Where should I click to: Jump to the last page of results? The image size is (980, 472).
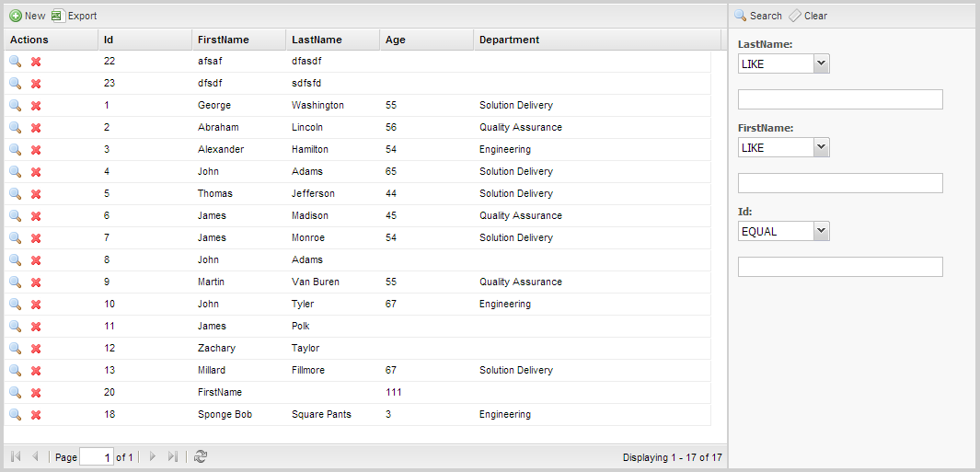point(173,457)
